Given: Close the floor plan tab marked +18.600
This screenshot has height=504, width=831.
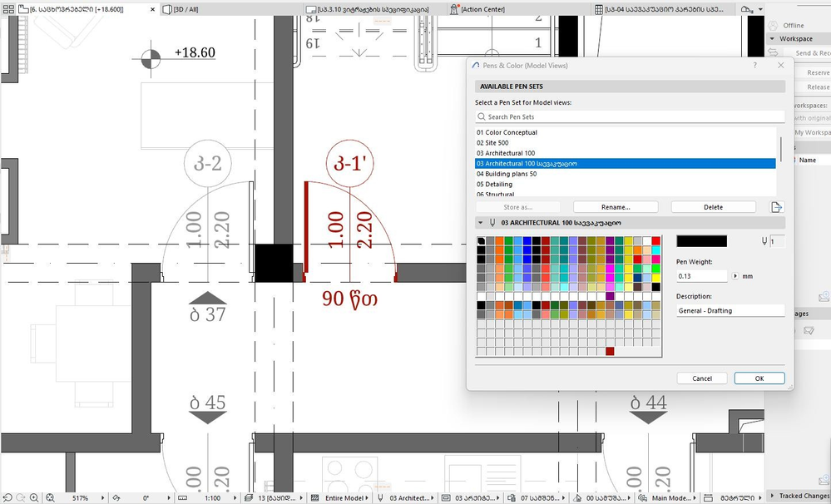Looking at the screenshot, I should click(152, 9).
